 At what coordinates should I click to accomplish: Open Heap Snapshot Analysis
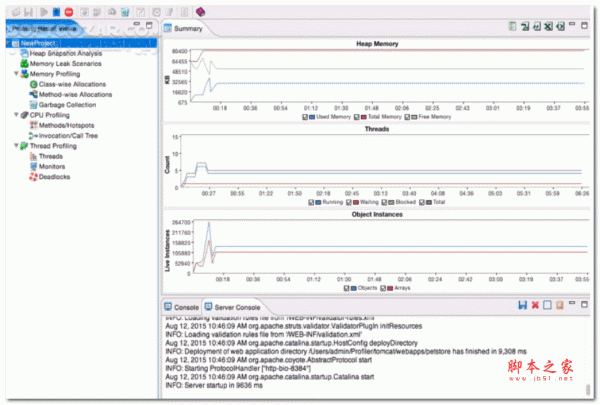66,53
